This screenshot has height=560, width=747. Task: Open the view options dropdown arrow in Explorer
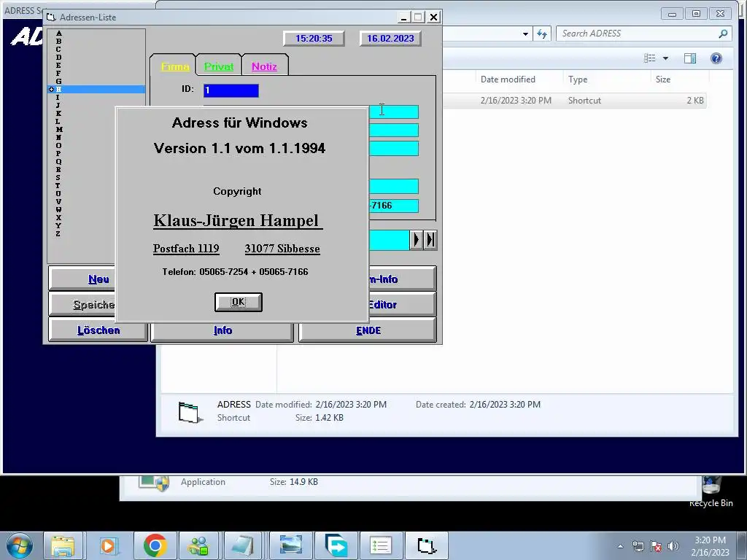tap(665, 58)
